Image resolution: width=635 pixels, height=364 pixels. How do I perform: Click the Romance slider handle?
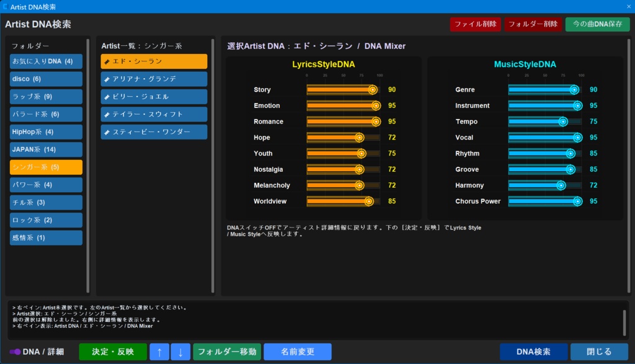tap(376, 122)
